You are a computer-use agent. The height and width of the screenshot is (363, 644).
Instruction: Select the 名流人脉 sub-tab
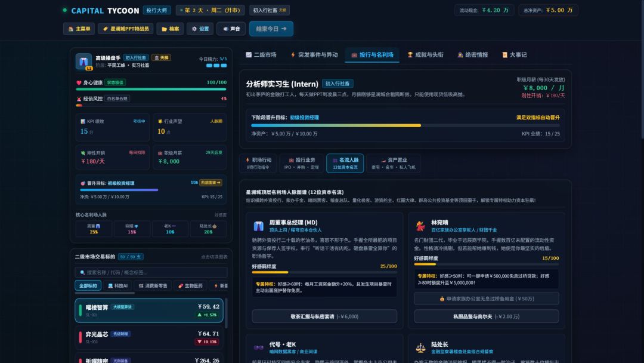click(345, 163)
